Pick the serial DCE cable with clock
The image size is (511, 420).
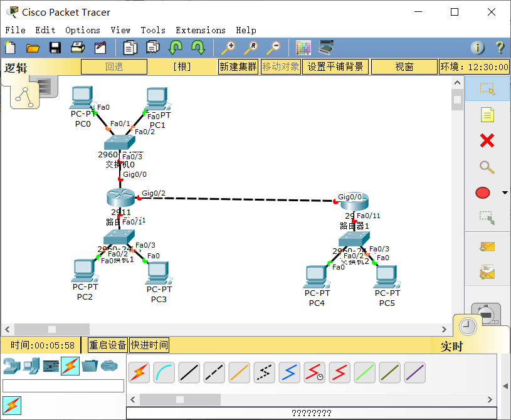[314, 372]
